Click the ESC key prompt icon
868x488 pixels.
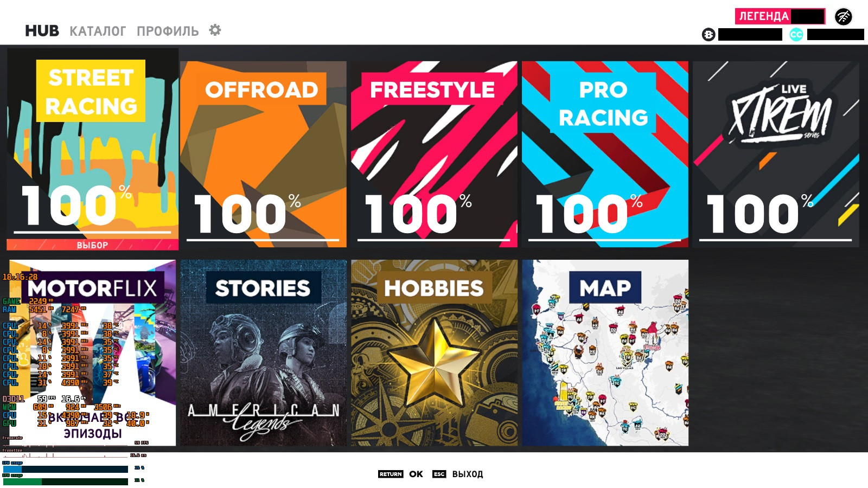[439, 474]
